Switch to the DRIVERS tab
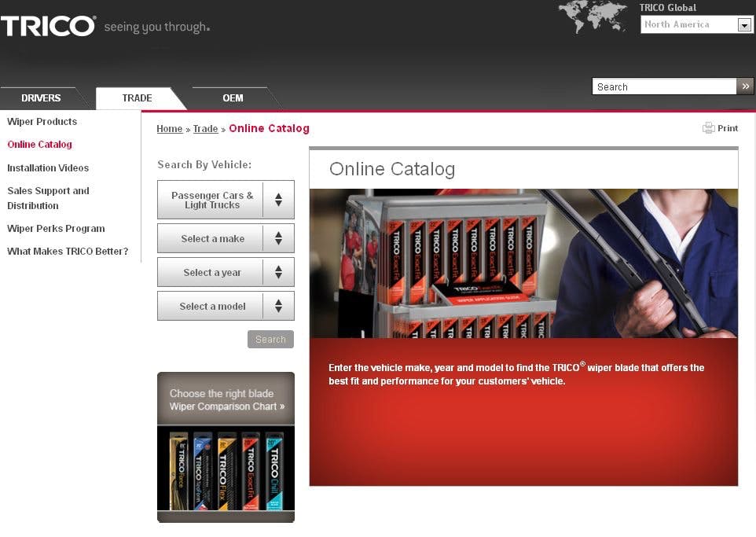Screen dimensions: 756x537 pos(41,98)
